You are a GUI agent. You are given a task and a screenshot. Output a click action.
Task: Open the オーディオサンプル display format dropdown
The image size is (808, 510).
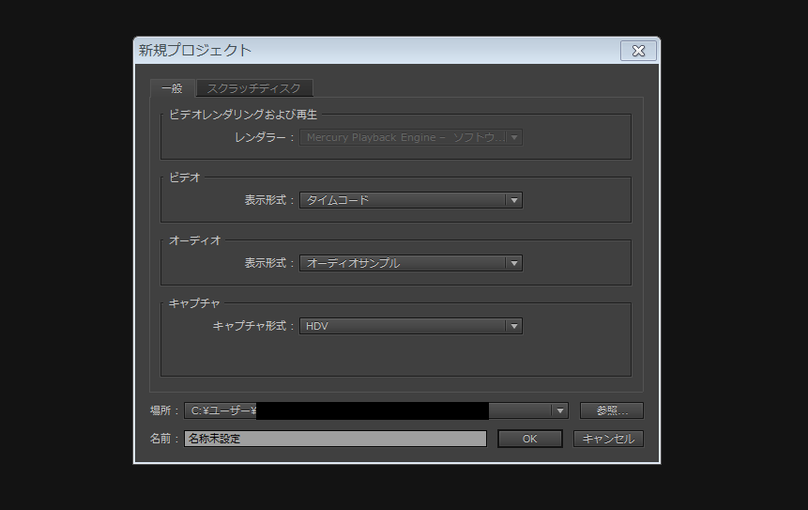(x=411, y=263)
